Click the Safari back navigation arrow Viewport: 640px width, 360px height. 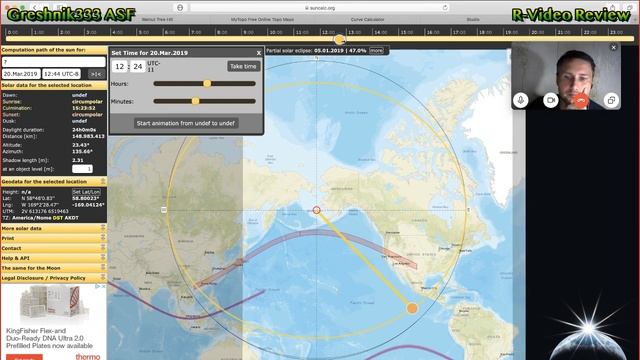point(35,8)
